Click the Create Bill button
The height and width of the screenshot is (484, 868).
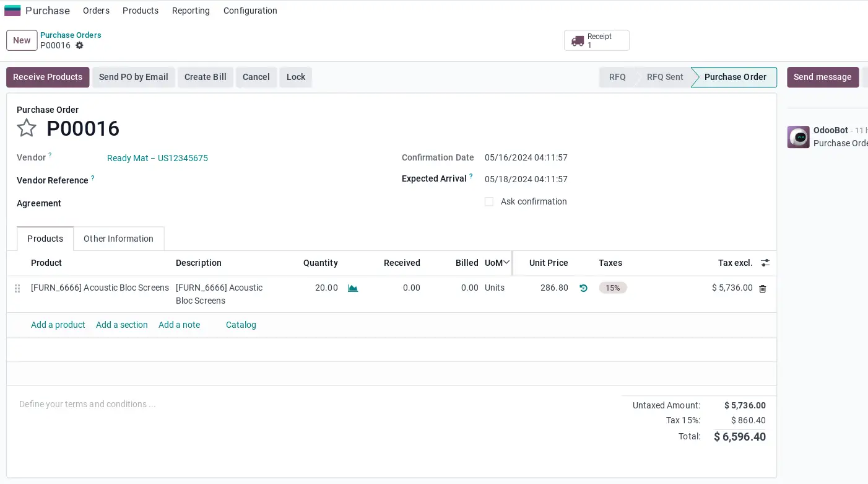coord(205,77)
